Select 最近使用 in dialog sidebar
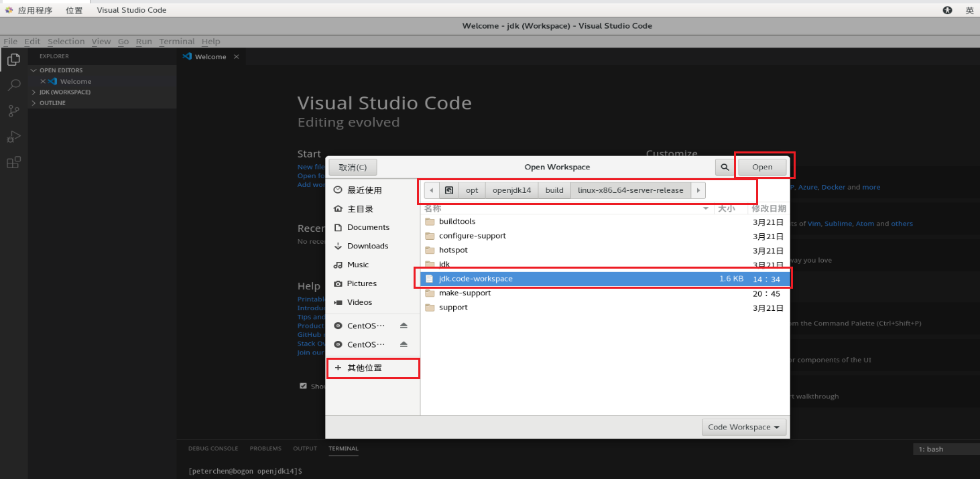This screenshot has width=980, height=479. pyautogui.click(x=373, y=190)
